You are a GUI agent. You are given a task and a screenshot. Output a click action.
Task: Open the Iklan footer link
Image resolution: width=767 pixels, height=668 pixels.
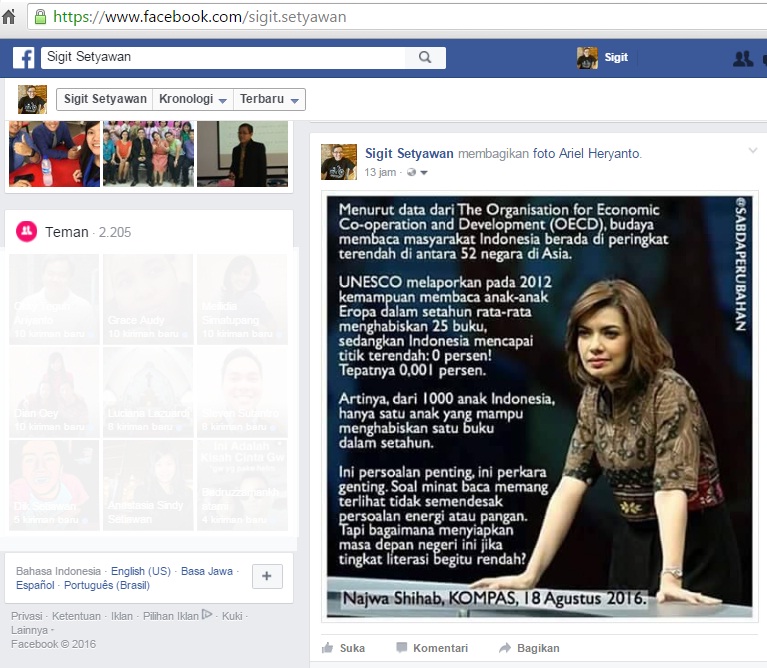pyautogui.click(x=122, y=616)
